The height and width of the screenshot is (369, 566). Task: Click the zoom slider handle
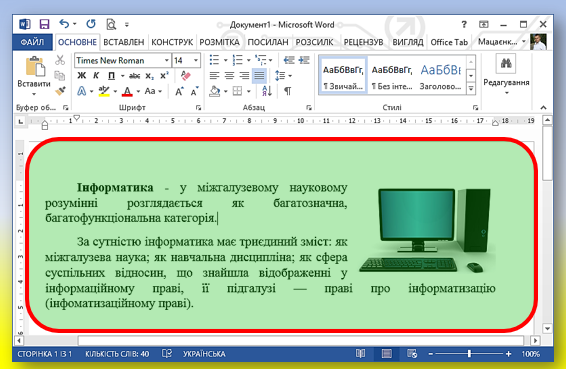click(469, 354)
